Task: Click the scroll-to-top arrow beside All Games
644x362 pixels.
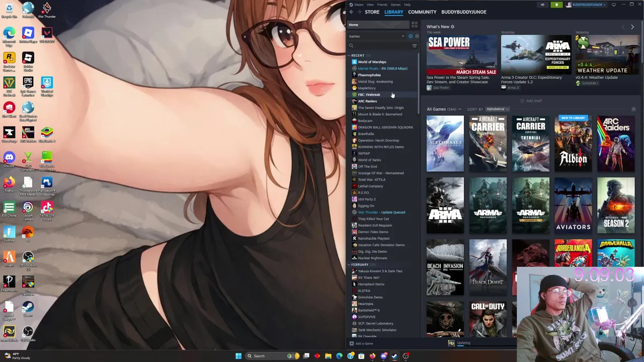Action: (x=633, y=109)
